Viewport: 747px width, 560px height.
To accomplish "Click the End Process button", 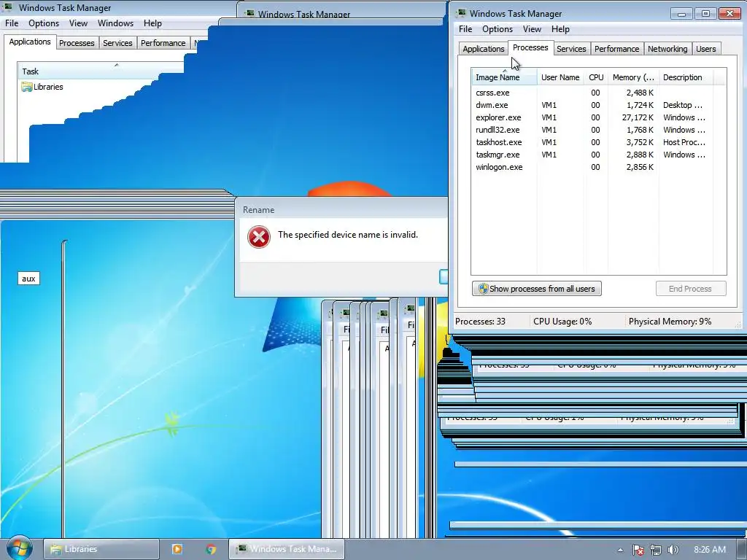I will coord(690,289).
